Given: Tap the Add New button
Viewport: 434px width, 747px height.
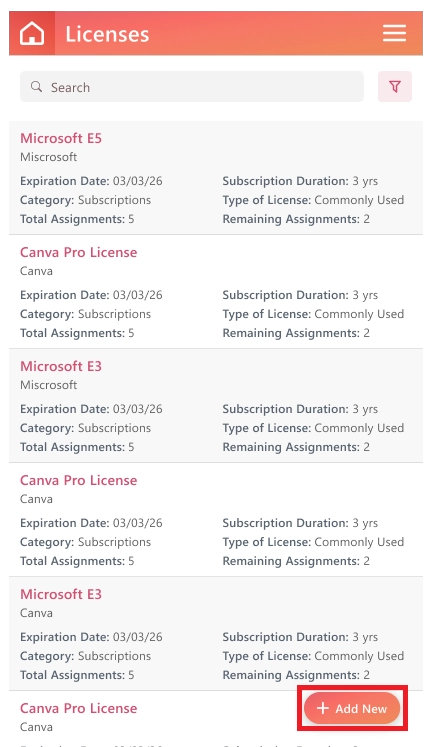Looking at the screenshot, I should pyautogui.click(x=352, y=708).
